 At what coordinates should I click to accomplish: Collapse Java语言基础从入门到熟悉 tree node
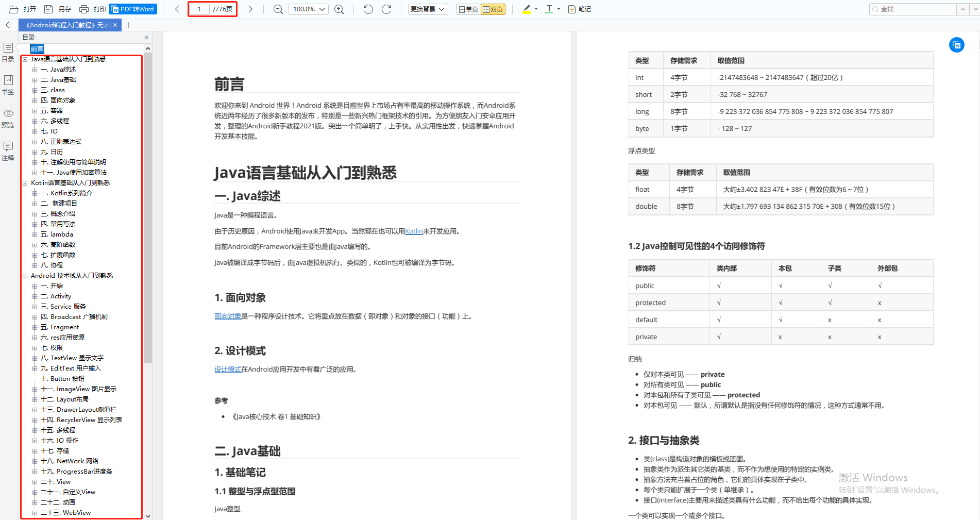25,59
